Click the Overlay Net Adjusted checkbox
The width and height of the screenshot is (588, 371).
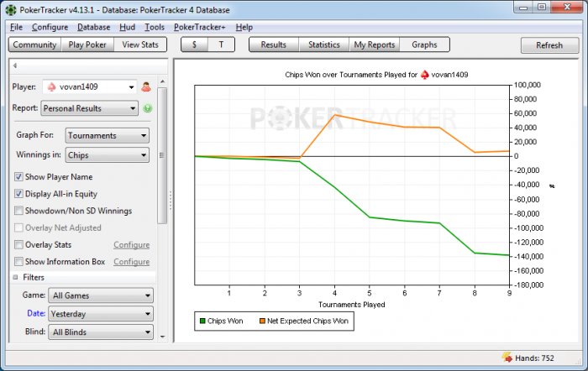click(x=18, y=227)
